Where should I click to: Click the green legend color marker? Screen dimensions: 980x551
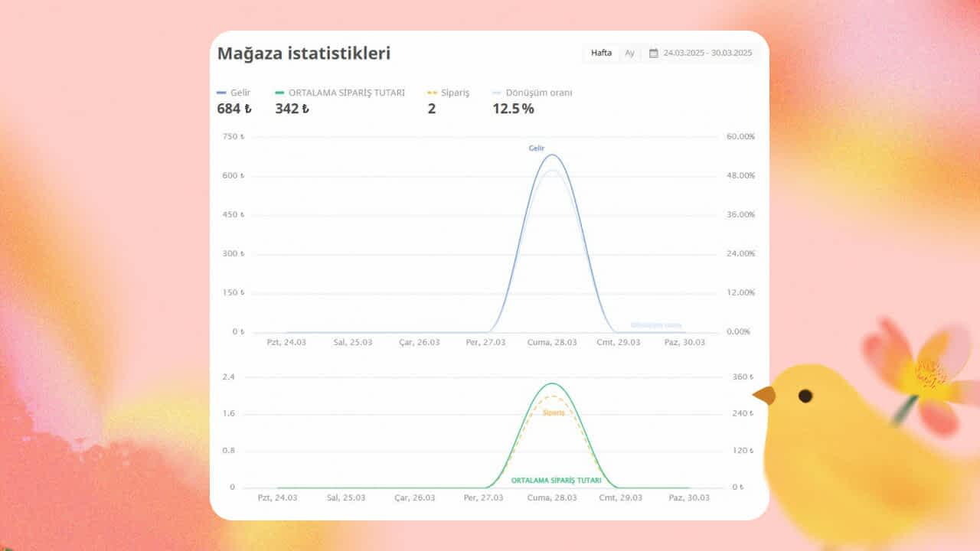point(280,93)
